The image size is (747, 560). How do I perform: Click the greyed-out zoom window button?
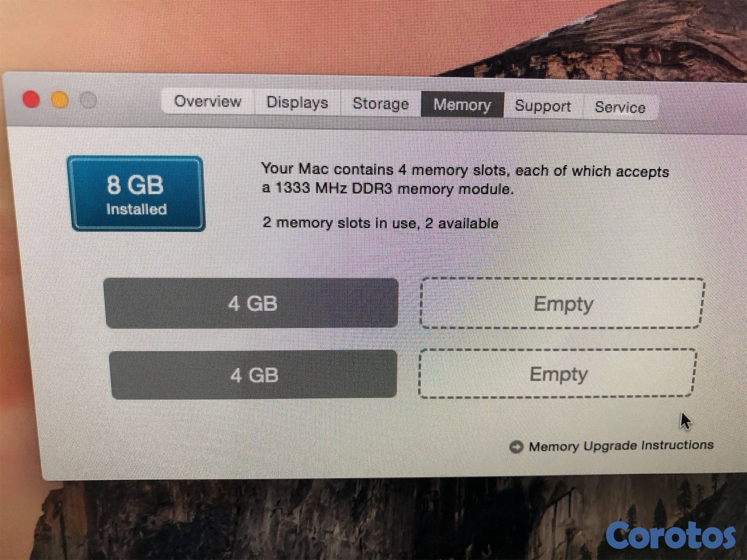point(88,100)
